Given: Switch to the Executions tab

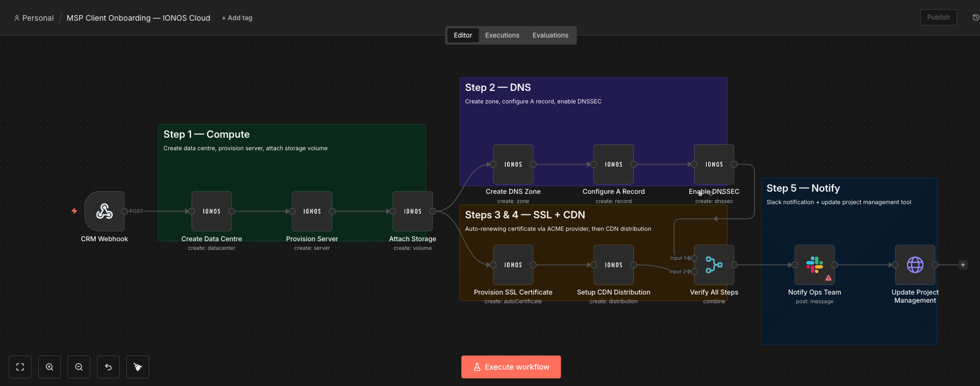Looking at the screenshot, I should click(502, 35).
